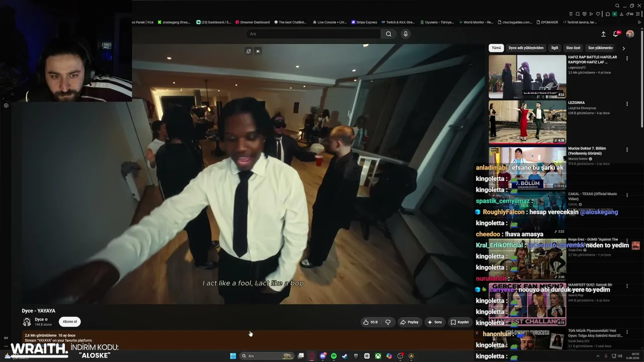Open options for LEZGINKA video
The image size is (644, 362).
pyautogui.click(x=627, y=104)
